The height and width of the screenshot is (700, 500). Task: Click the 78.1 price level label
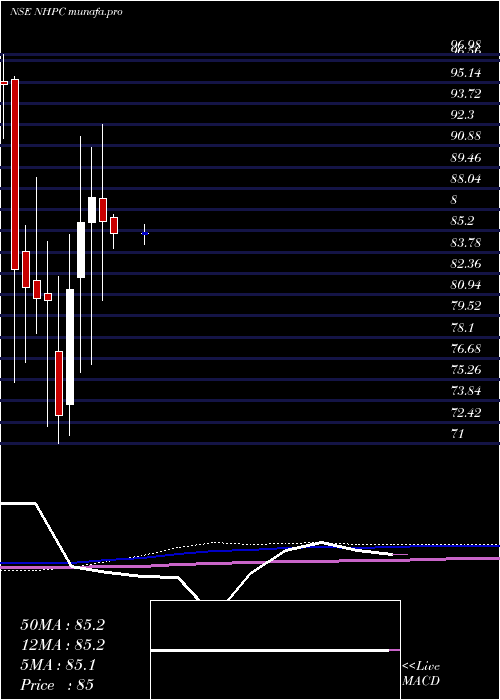click(x=462, y=328)
